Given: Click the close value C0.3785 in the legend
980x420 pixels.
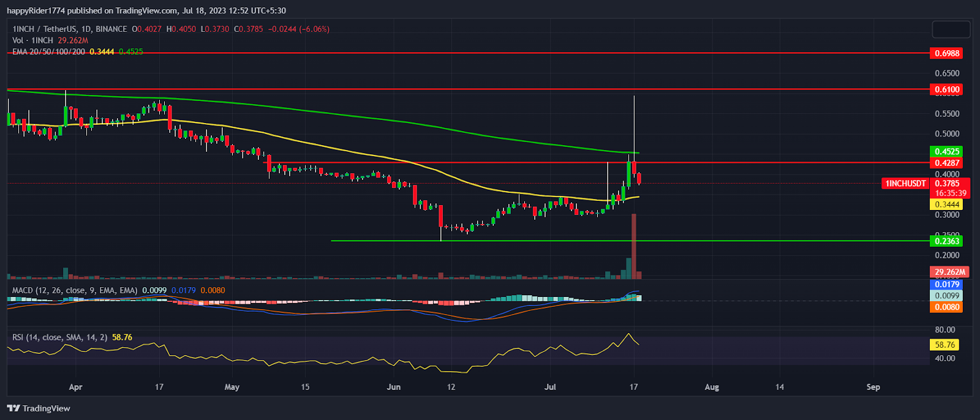Looking at the screenshot, I should tap(249, 29).
